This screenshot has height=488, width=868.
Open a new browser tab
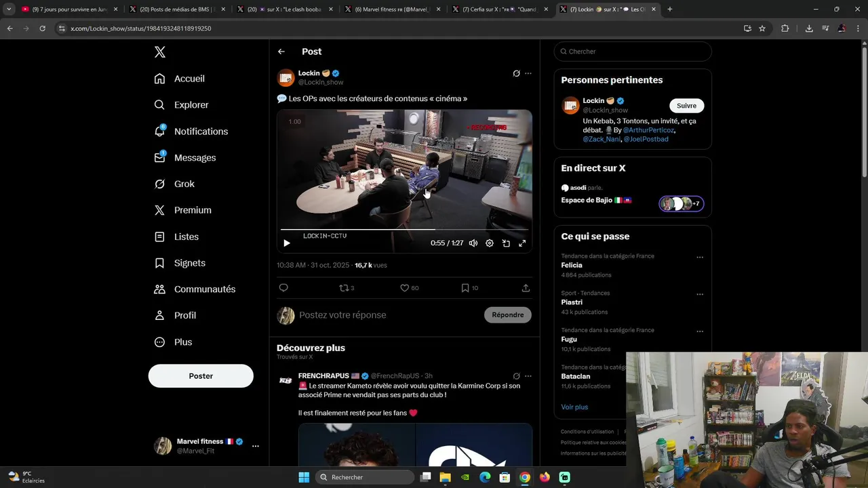coord(670,9)
